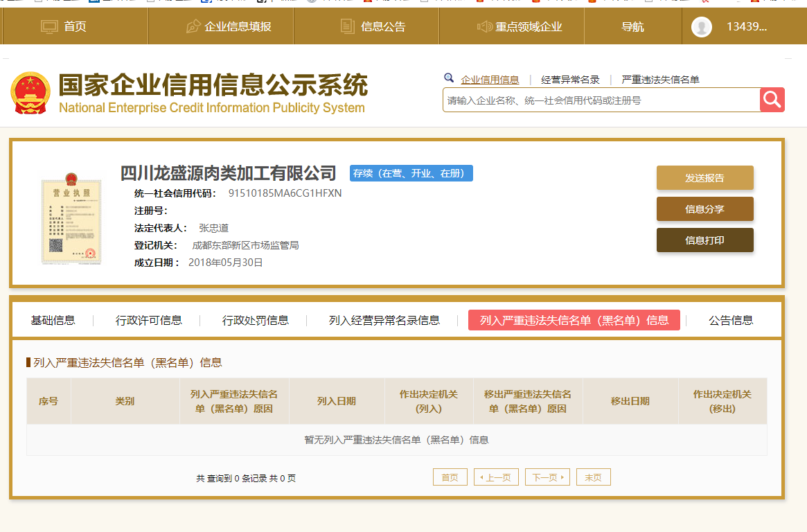Click the 列入严重违法失信名单原因 column header
The image size is (807, 532).
point(234,401)
